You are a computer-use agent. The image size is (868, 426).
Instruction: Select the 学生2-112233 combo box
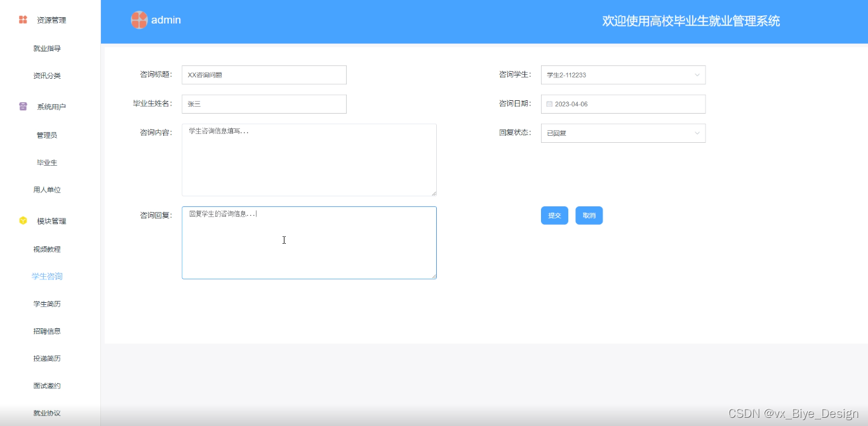623,75
